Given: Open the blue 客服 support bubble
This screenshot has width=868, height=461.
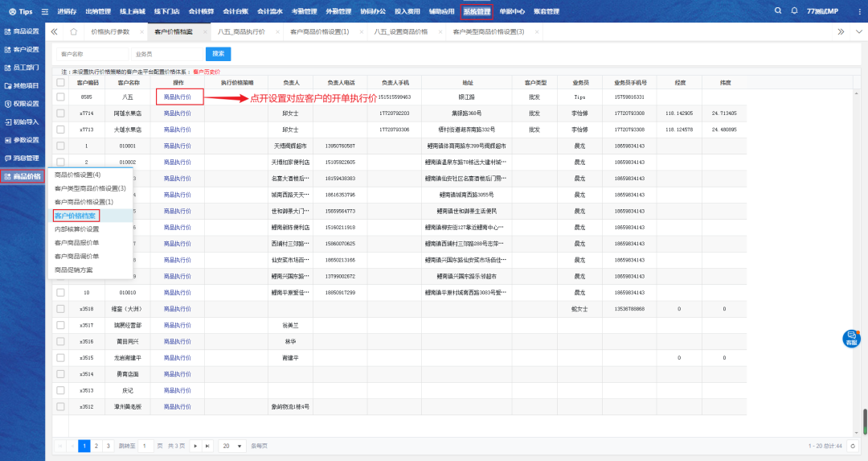Looking at the screenshot, I should (x=851, y=339).
